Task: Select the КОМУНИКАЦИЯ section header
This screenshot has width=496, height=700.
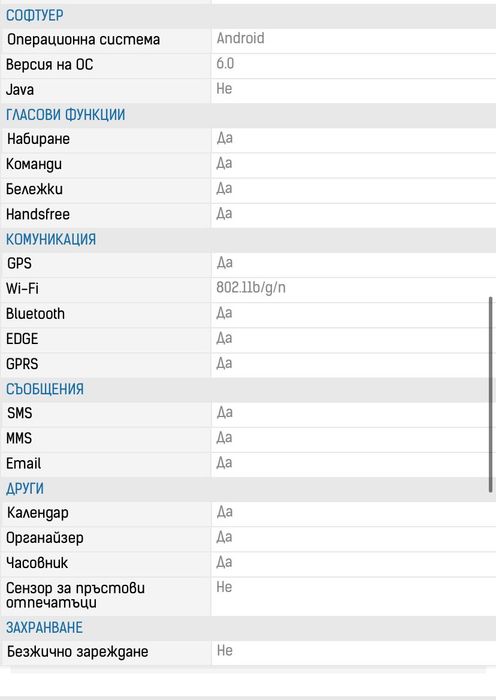Action: [x=51, y=239]
